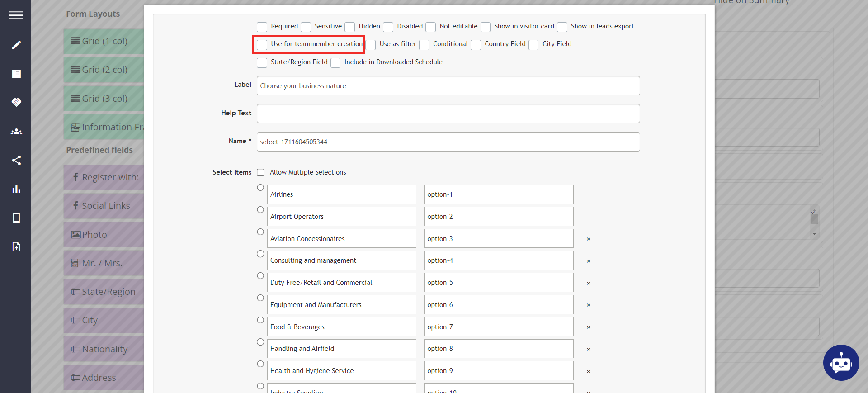
Task: Open the bar chart analytics icon
Action: [x=16, y=189]
